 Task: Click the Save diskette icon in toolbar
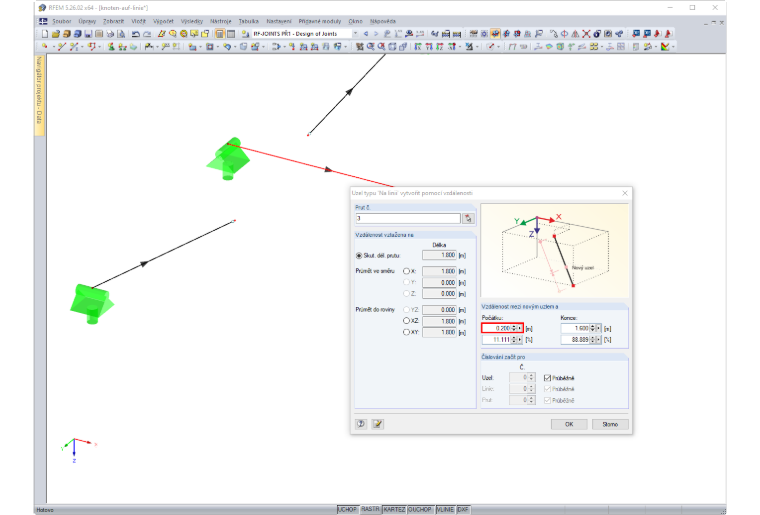coord(88,34)
